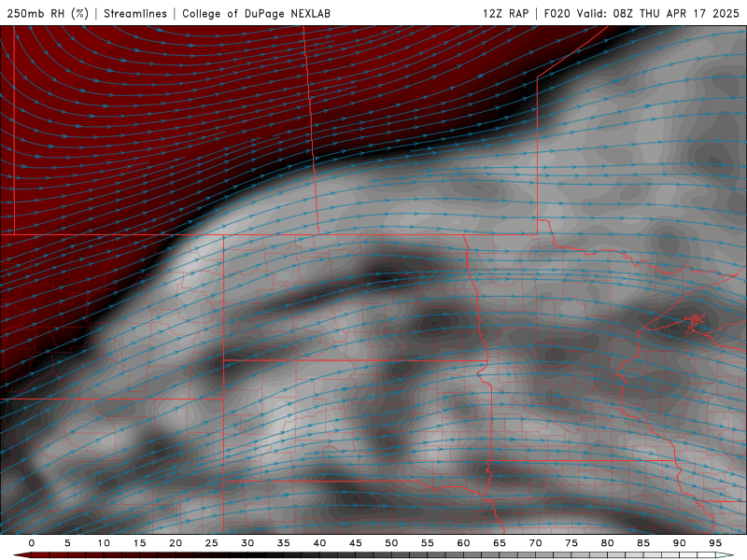Click the "80" scale label
The width and height of the screenshot is (747, 560).
607,543
